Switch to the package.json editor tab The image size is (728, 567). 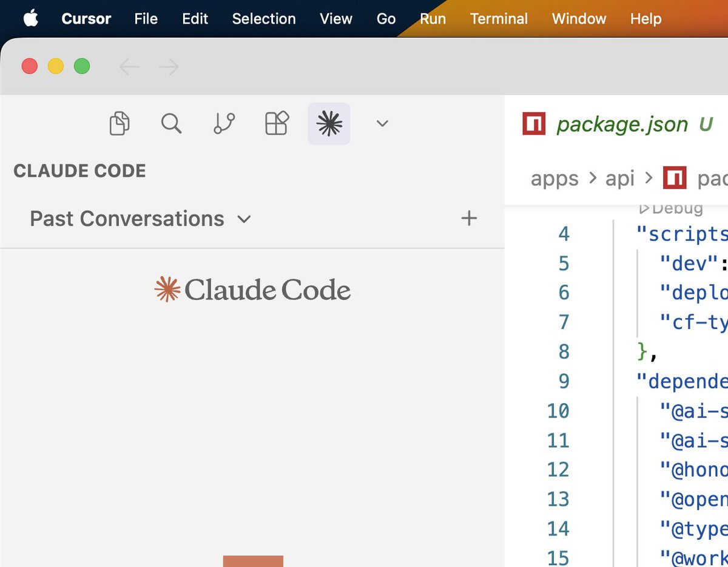622,124
